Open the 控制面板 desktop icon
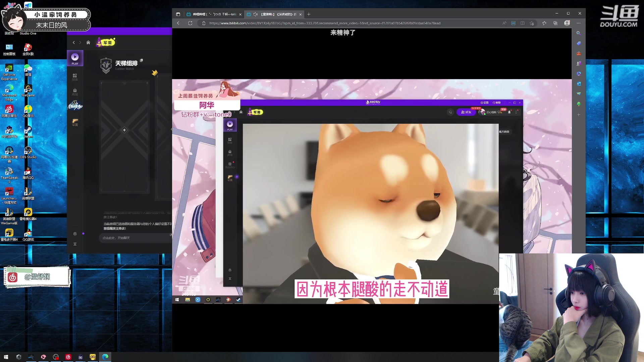This screenshot has width=644, height=362. [9, 49]
